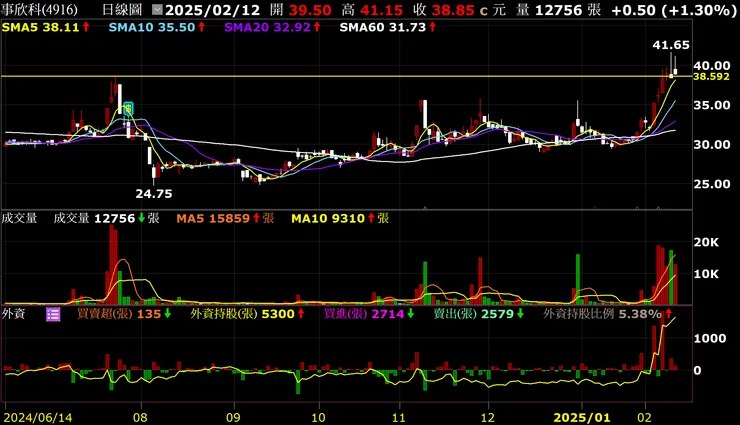This screenshot has width=740, height=425.
Task: Click the 40.00 price axis label
Action: click(x=712, y=66)
